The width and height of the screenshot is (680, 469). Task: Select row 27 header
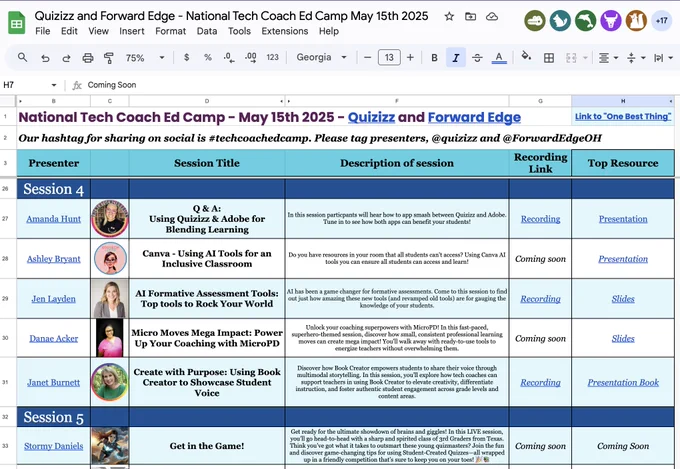(x=5, y=219)
